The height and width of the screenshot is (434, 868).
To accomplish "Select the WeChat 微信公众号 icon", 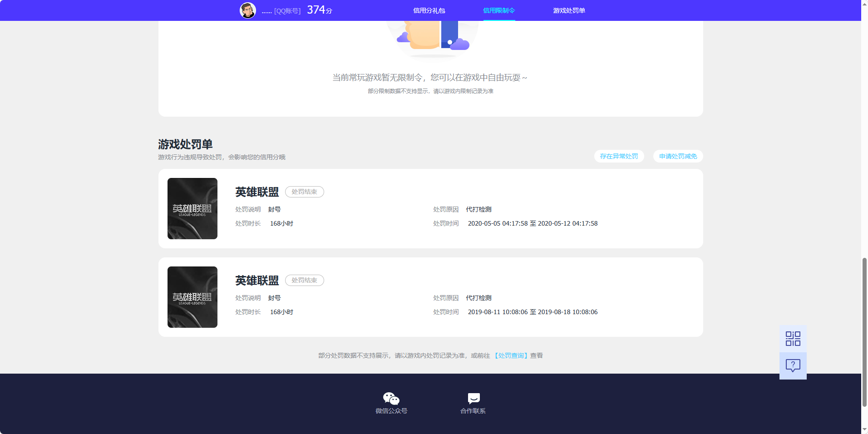I will pyautogui.click(x=390, y=399).
